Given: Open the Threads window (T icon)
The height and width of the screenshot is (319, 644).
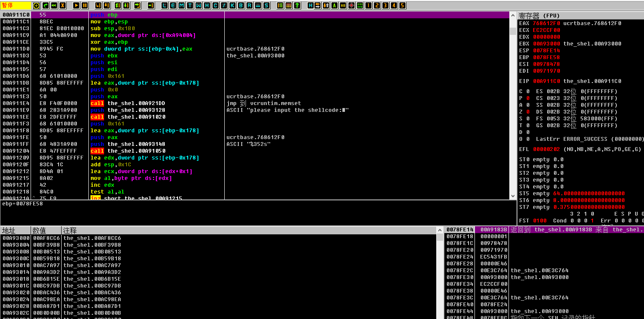Looking at the screenshot, I should pyautogui.click(x=190, y=6).
